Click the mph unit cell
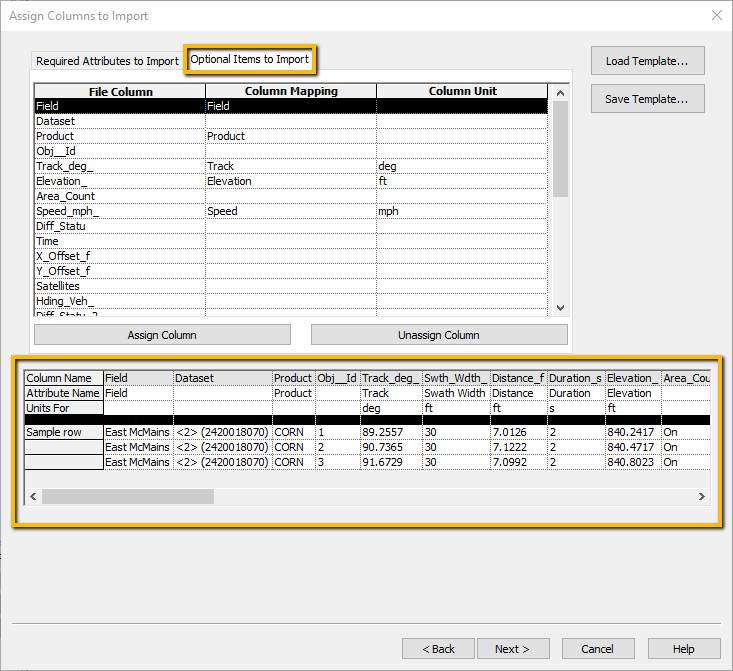Image resolution: width=733 pixels, height=671 pixels. (462, 211)
